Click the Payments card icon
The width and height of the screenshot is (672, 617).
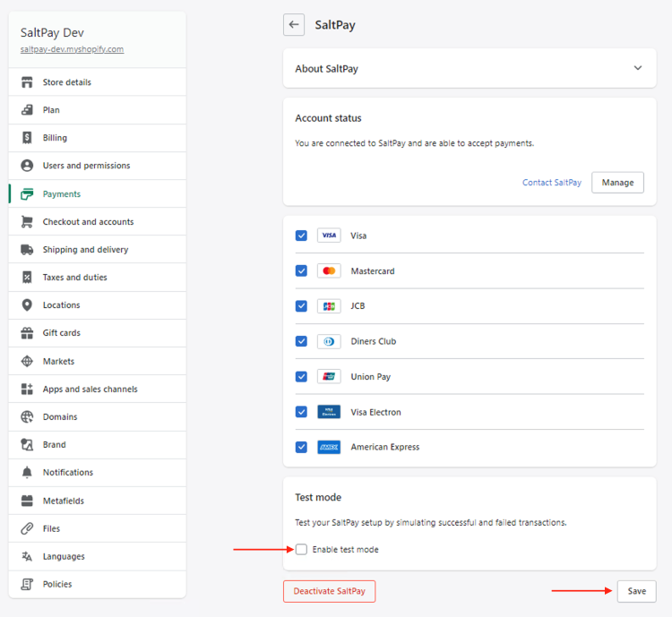point(27,194)
